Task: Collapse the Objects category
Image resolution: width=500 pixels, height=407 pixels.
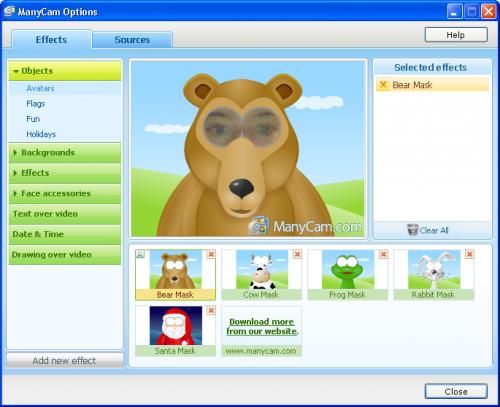Action: click(x=65, y=71)
